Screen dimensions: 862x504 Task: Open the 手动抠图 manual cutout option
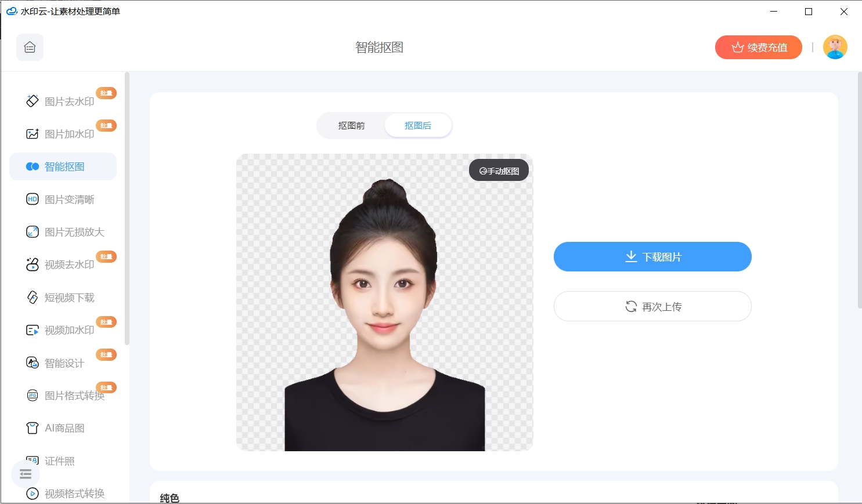(x=499, y=171)
